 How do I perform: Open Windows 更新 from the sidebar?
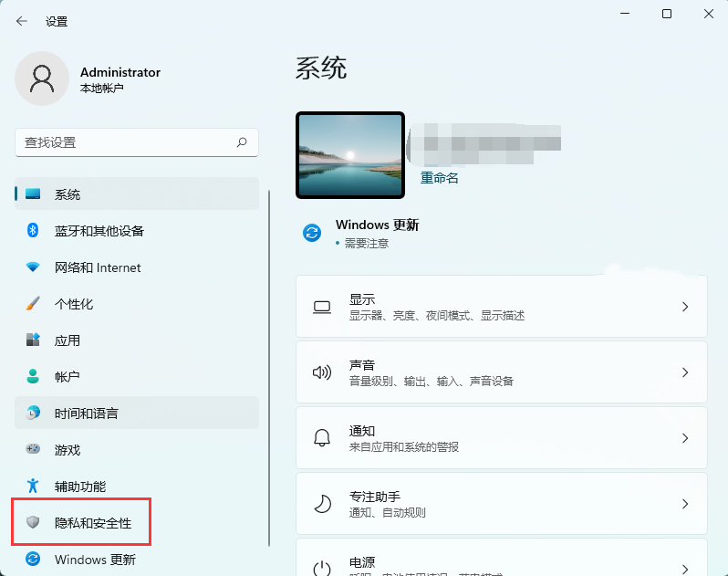[95, 560]
